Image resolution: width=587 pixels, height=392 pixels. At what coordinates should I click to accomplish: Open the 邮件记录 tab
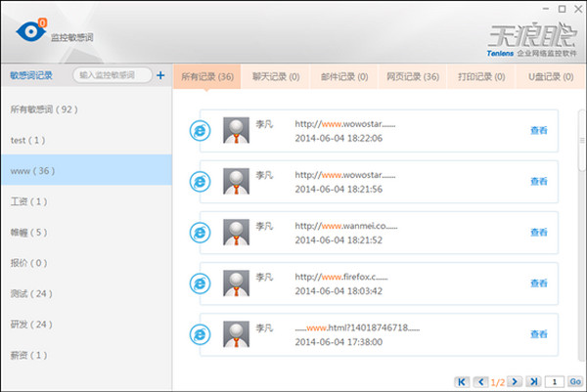pos(344,76)
